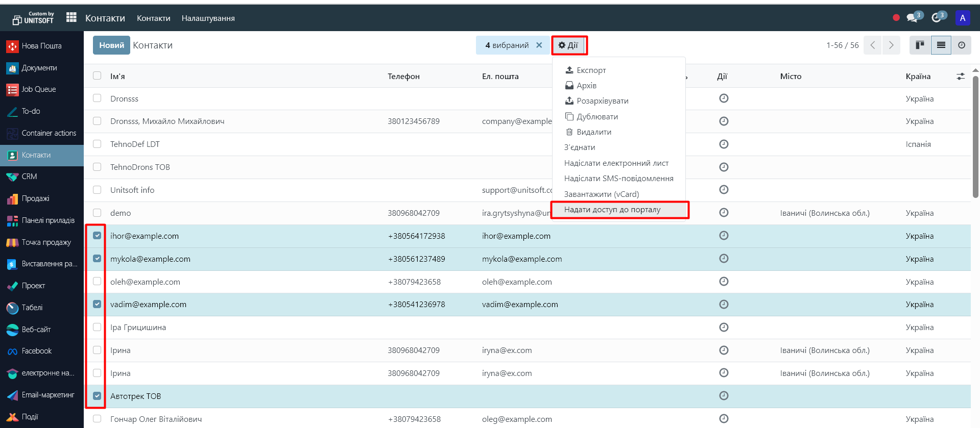Open the CRM app in sidebar
980x428 pixels.
29,177
